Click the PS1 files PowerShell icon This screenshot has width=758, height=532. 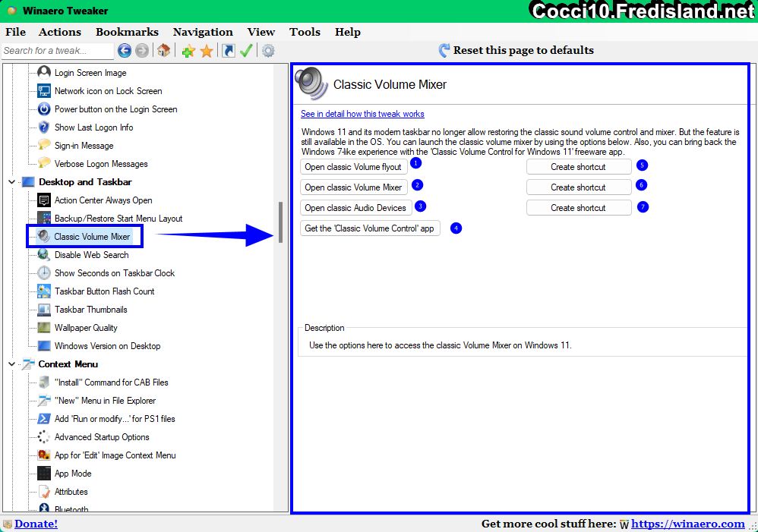pos(44,419)
